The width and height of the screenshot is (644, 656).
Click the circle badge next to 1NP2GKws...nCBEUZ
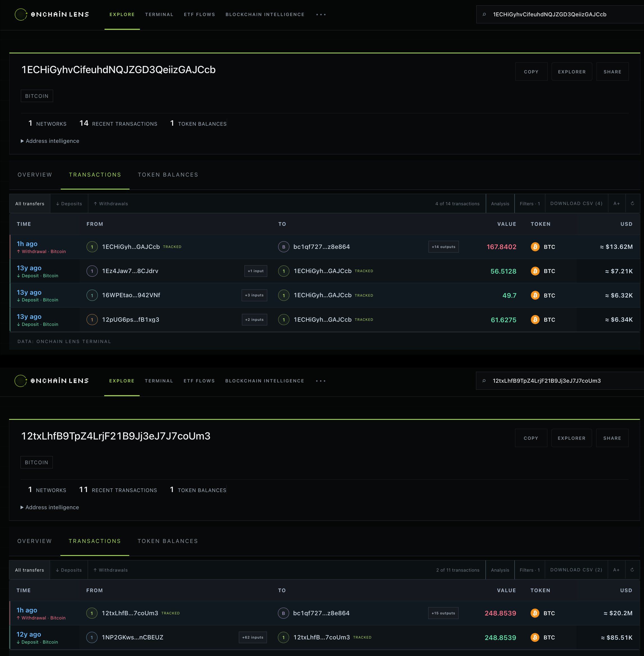click(x=92, y=637)
